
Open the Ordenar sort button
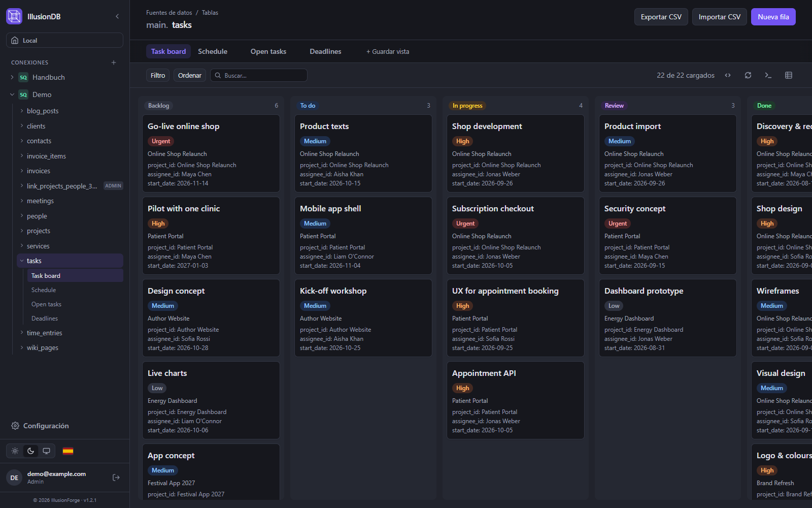190,75
